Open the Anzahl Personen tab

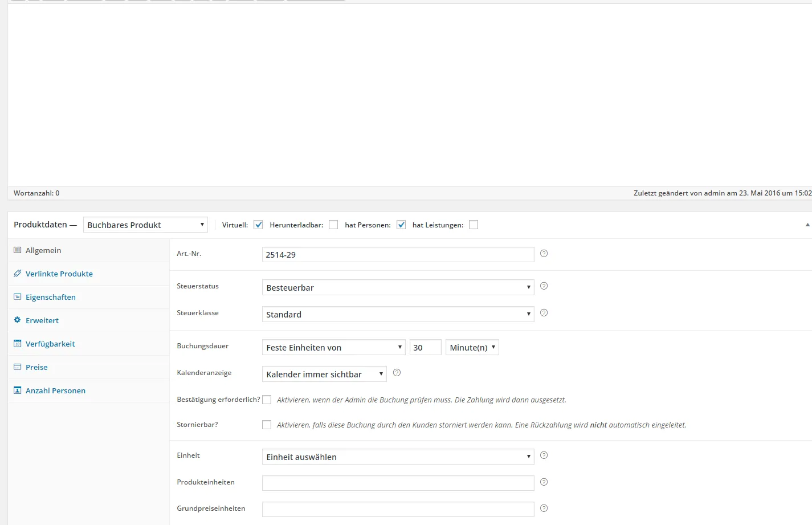[55, 390]
